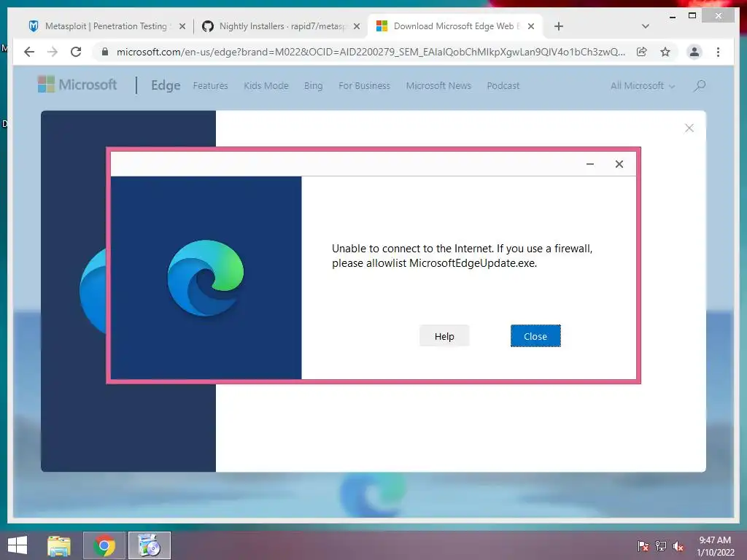Bookmark this page with star icon
Image resolution: width=747 pixels, height=560 pixels.
tap(665, 52)
